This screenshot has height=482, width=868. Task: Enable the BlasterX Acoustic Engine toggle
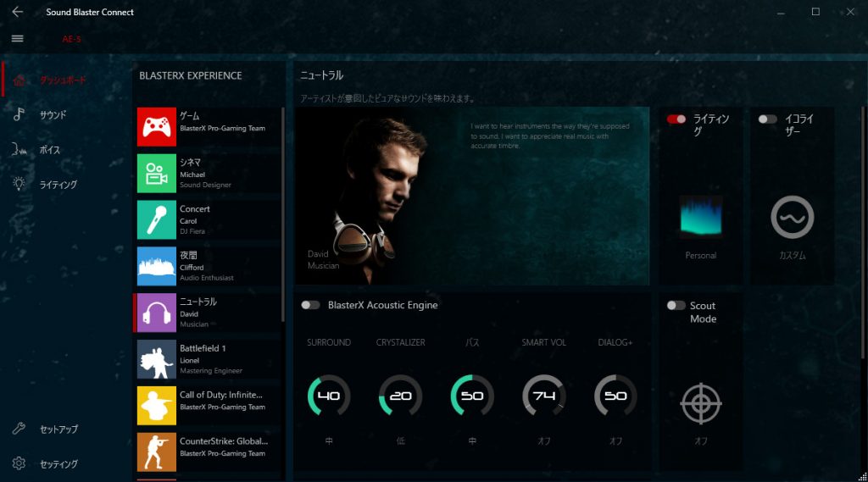310,305
